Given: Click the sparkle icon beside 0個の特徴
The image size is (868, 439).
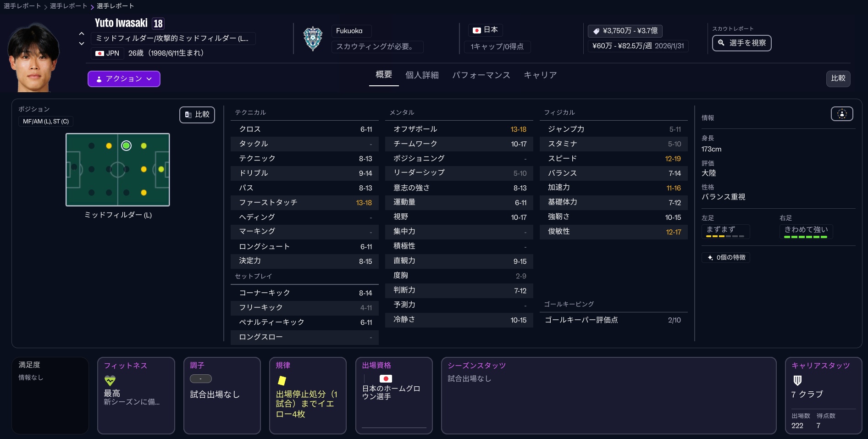Looking at the screenshot, I should tap(710, 257).
